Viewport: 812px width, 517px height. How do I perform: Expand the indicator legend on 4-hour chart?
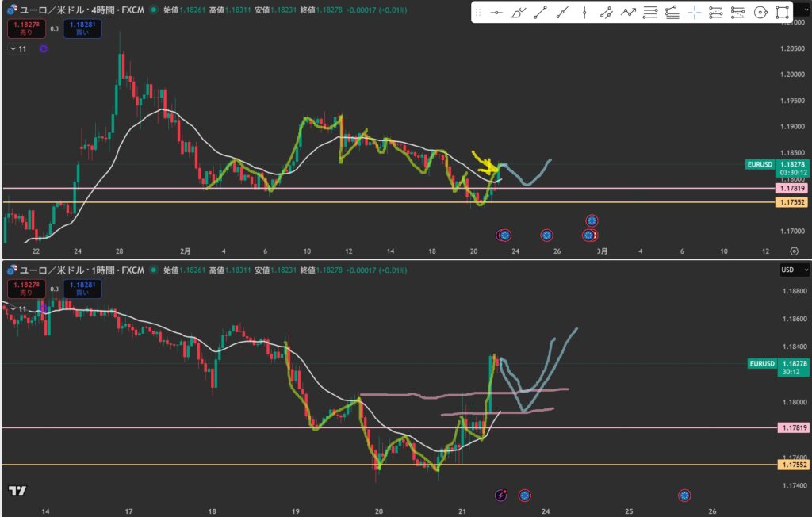(x=13, y=49)
